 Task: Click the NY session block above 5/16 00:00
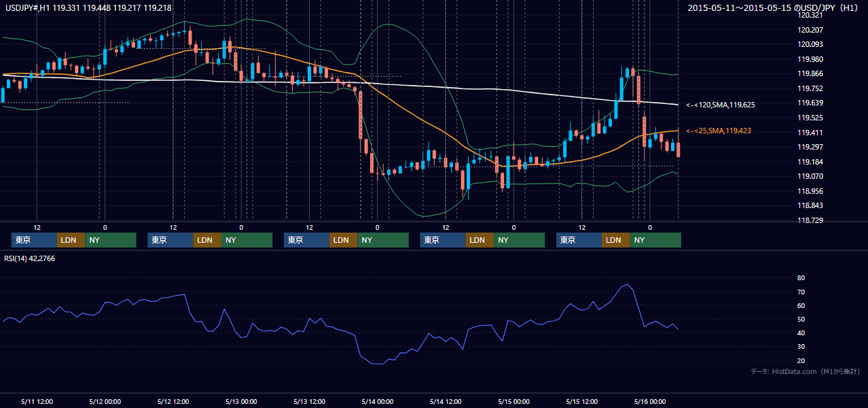click(655, 240)
